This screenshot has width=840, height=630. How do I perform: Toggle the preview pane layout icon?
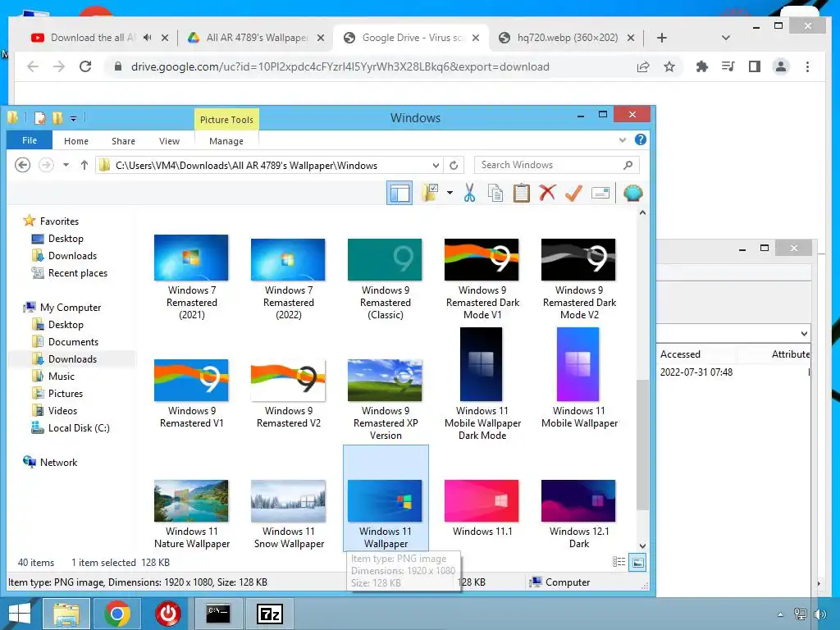coord(399,193)
